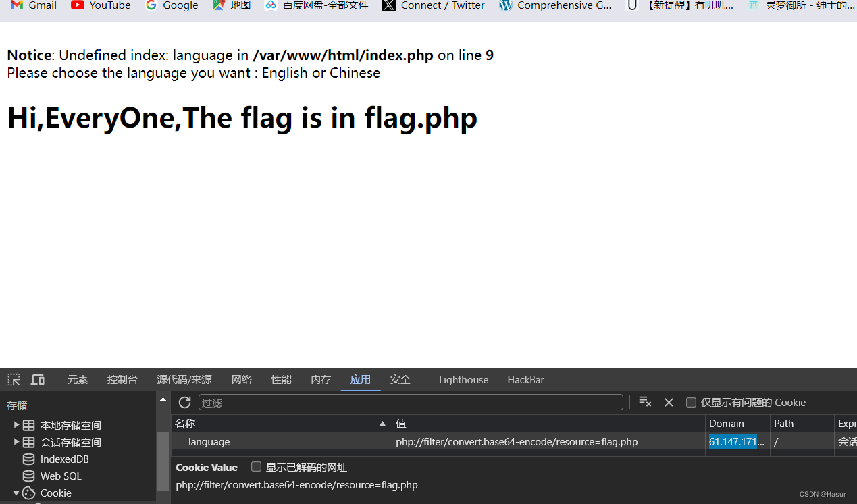
Task: Open Gmail from the bookmarks bar
Action: click(x=33, y=6)
